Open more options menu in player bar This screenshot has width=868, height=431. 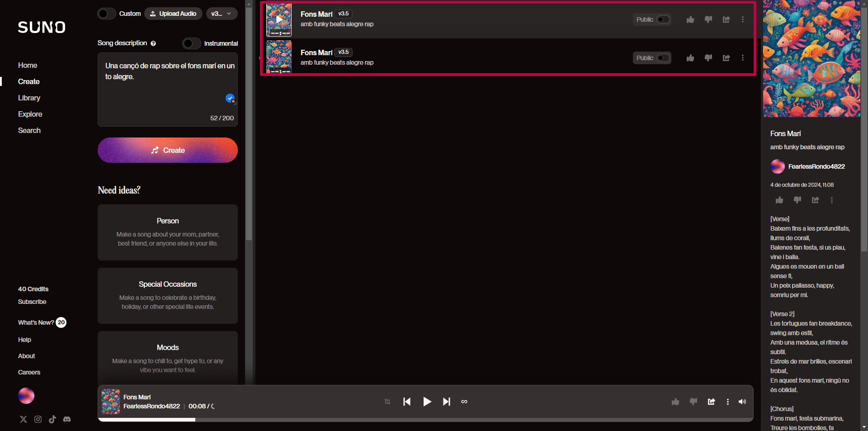click(727, 402)
